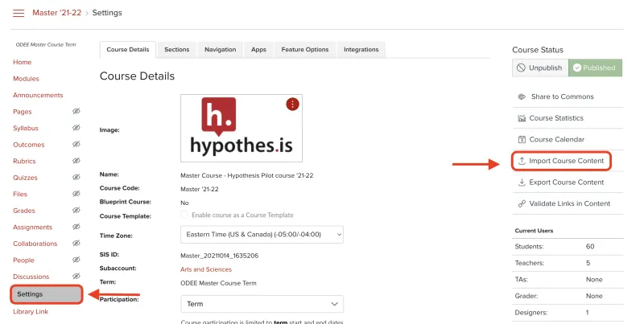Click the Validate Links chain icon
The image size is (644, 324).
coord(522,203)
